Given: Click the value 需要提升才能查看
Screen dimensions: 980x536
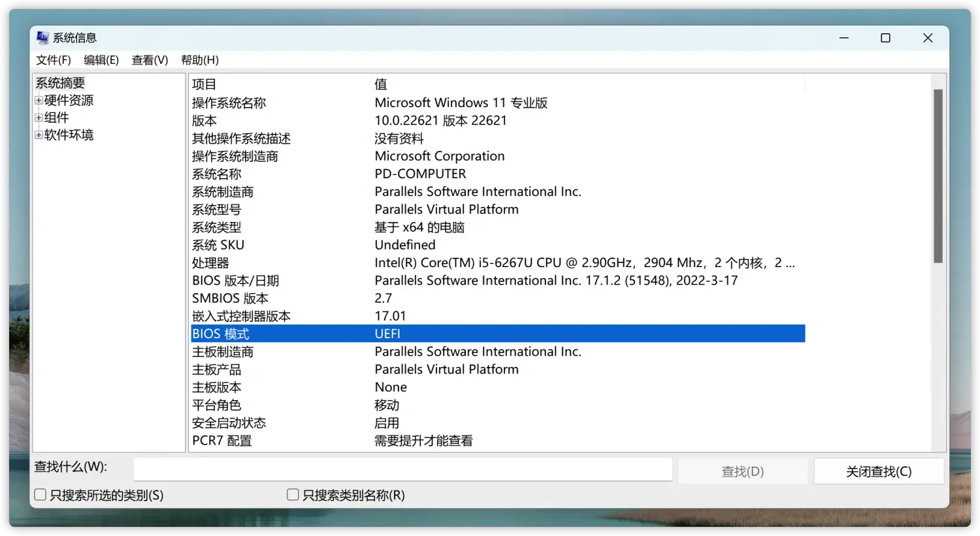Looking at the screenshot, I should 423,441.
